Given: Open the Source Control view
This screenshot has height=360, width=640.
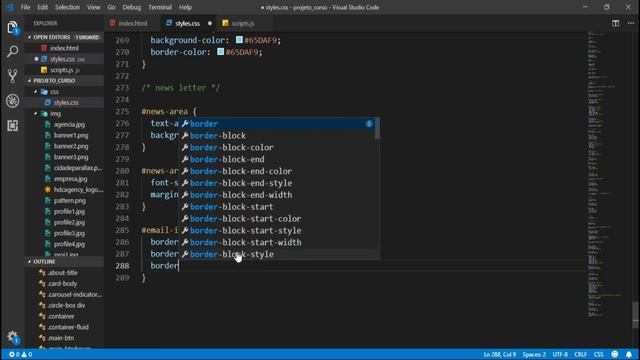Looking at the screenshot, I should 12,76.
